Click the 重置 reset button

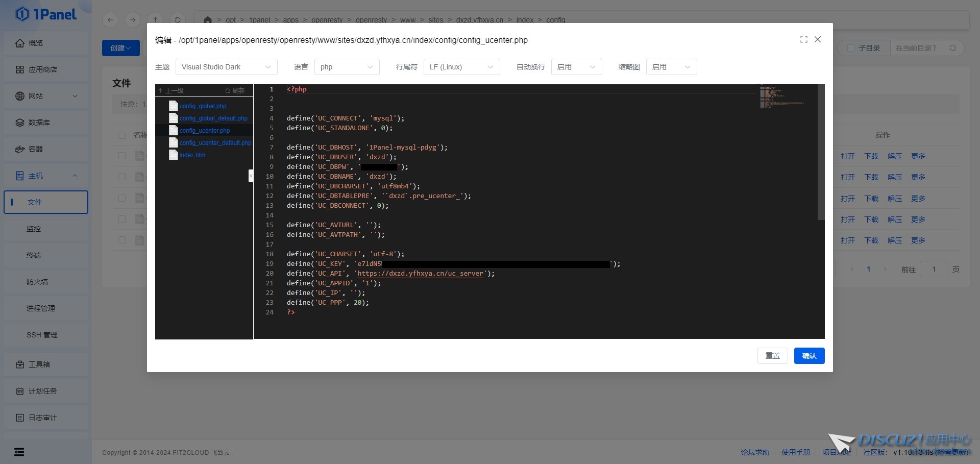(x=773, y=356)
